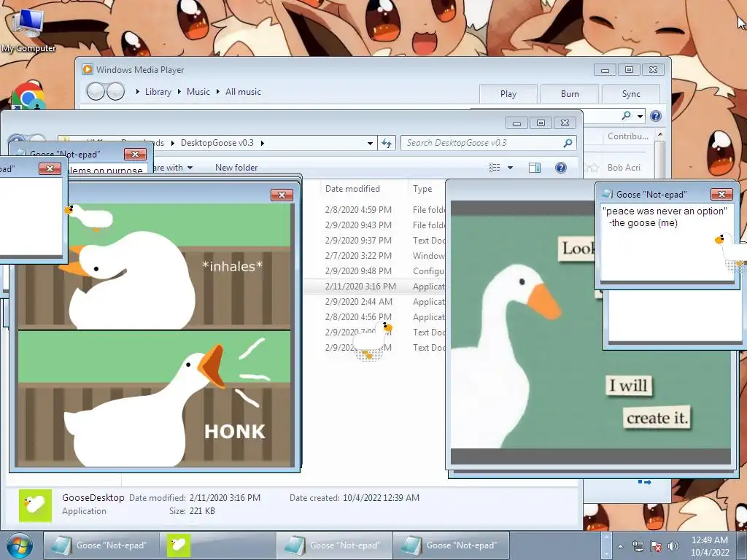
Task: Switch to the Sync tab
Action: (631, 94)
